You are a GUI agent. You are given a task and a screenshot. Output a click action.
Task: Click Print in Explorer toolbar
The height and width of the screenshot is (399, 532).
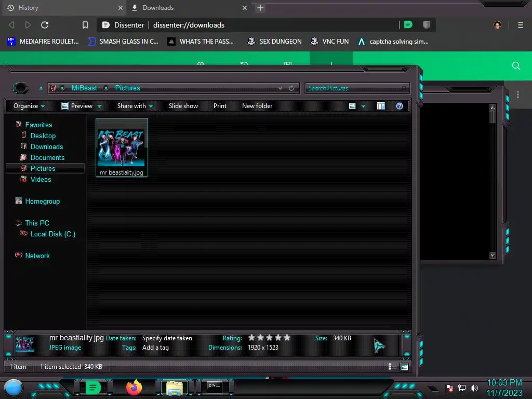[220, 106]
